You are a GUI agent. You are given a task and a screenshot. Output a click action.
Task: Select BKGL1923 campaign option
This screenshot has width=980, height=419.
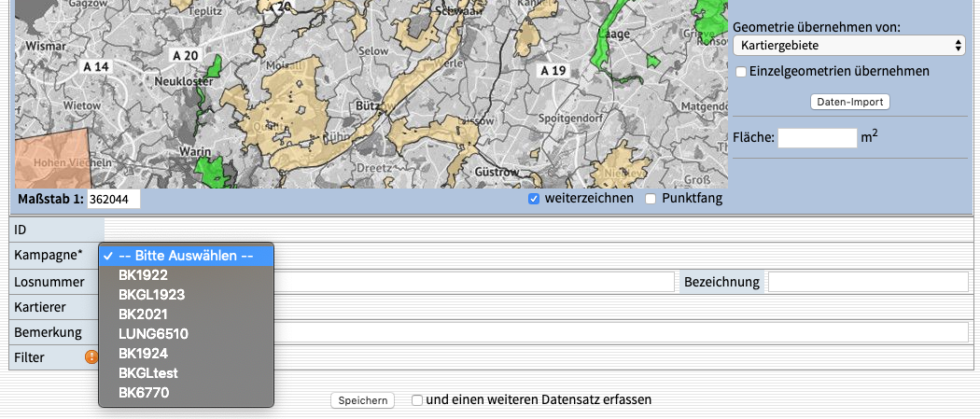tap(187, 295)
